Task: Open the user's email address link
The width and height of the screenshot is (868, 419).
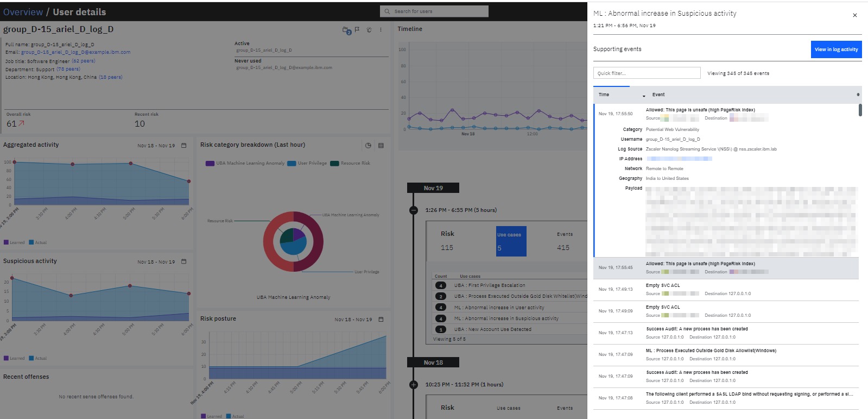Action: 75,52
